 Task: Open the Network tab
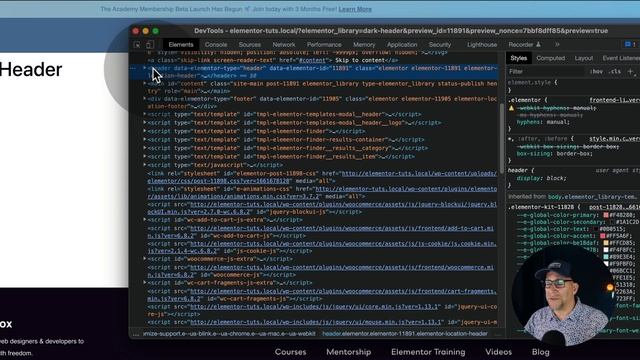tap(284, 44)
